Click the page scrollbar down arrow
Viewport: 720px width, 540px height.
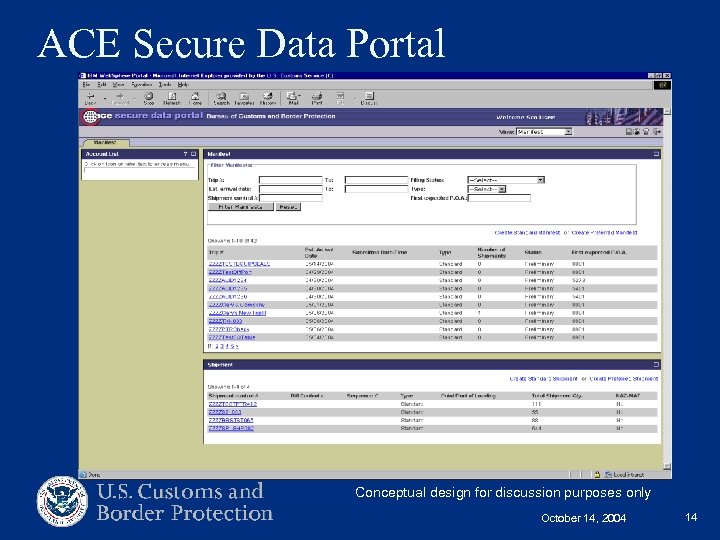tap(667, 467)
